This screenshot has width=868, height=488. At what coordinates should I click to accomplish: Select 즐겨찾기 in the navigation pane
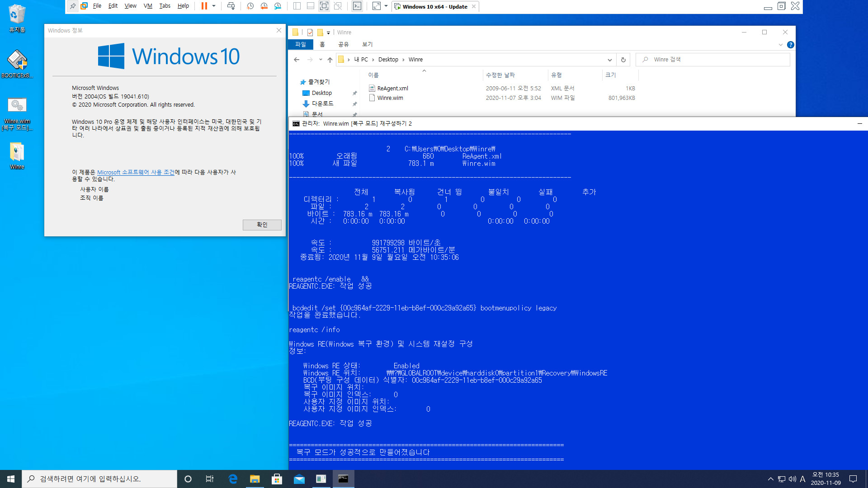pyautogui.click(x=319, y=82)
